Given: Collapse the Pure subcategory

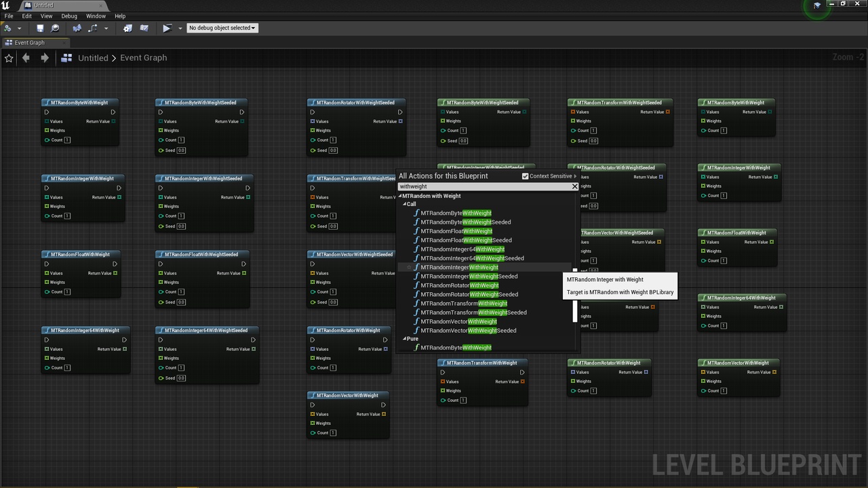Looking at the screenshot, I should tap(405, 339).
